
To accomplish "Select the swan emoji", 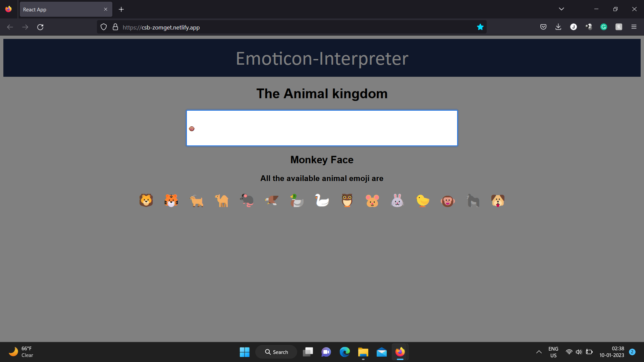I will click(322, 200).
